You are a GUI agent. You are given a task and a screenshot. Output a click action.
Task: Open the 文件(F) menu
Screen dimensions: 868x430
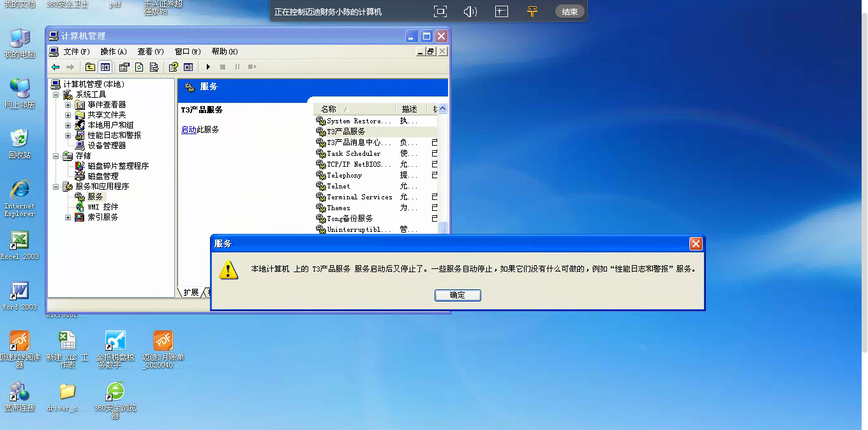[x=77, y=52]
